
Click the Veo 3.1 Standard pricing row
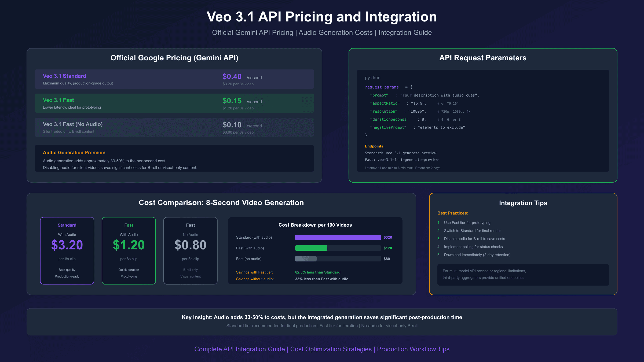tap(174, 79)
